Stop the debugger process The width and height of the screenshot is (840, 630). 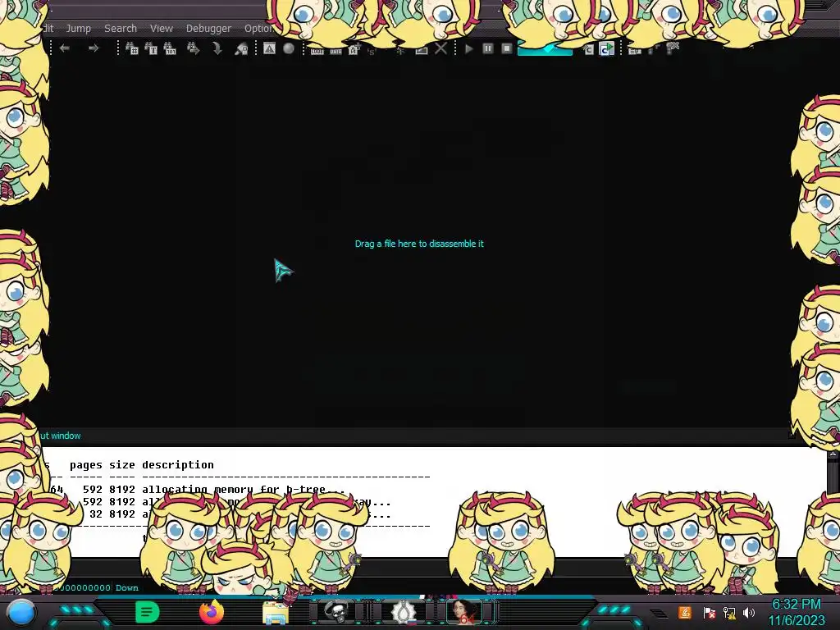pyautogui.click(x=506, y=48)
